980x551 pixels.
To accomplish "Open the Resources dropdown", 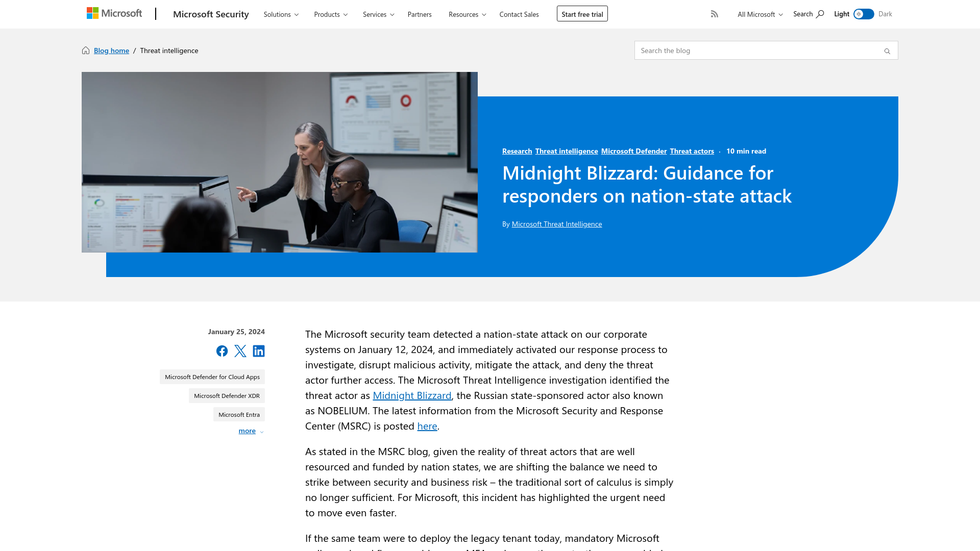I will (x=467, y=13).
